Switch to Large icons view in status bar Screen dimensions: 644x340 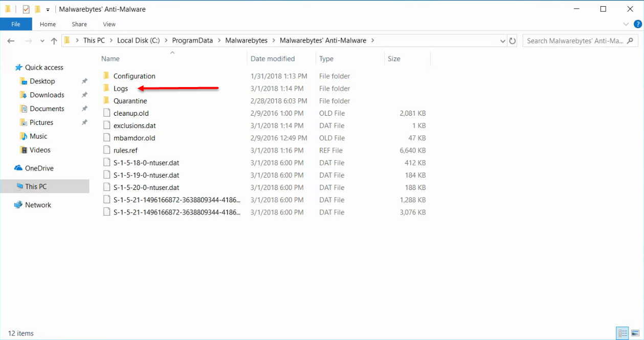click(x=635, y=333)
